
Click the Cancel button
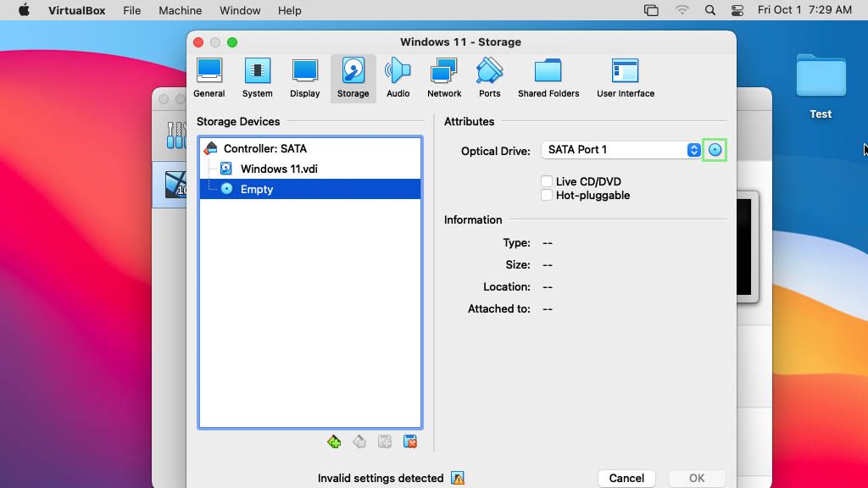pos(626,478)
